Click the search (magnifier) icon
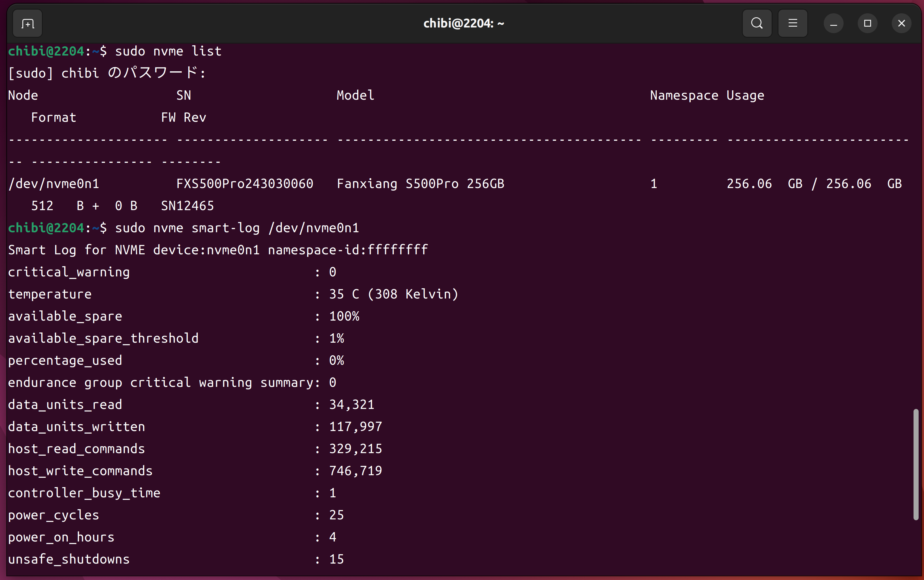Image resolution: width=924 pixels, height=580 pixels. (756, 24)
